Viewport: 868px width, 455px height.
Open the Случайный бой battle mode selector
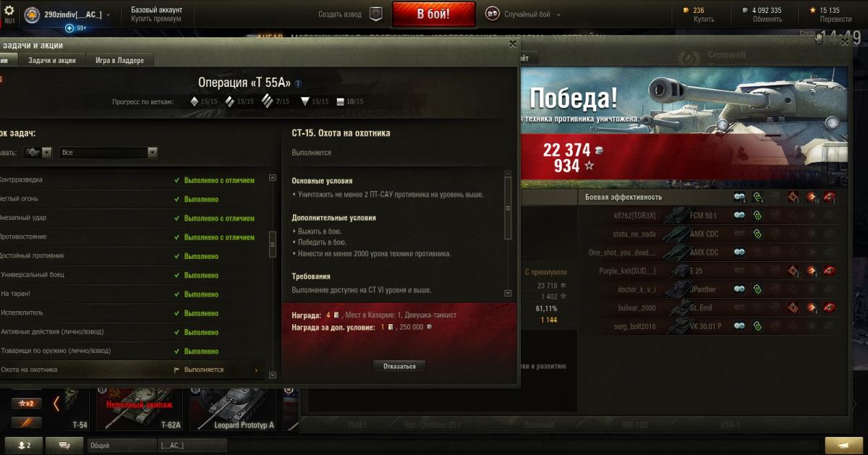[x=523, y=14]
